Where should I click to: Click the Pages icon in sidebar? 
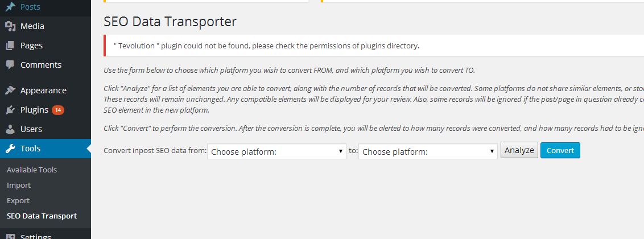point(10,46)
